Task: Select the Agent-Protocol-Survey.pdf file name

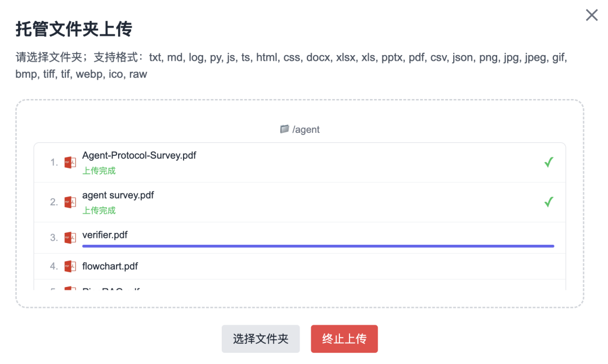Action: 139,155
